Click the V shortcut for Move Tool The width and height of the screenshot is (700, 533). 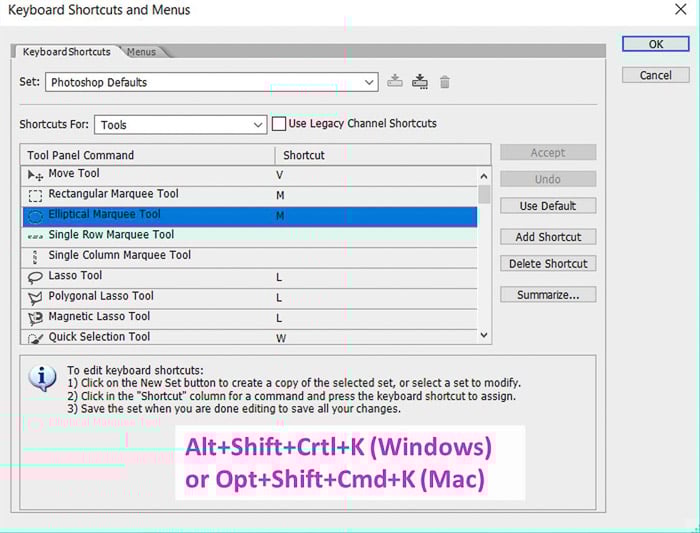(279, 175)
